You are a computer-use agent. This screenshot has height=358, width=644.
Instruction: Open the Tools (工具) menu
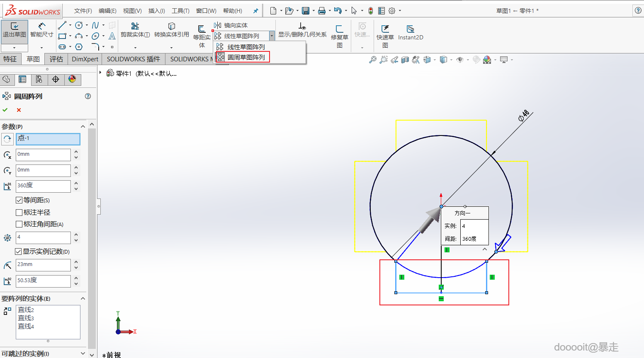point(180,11)
